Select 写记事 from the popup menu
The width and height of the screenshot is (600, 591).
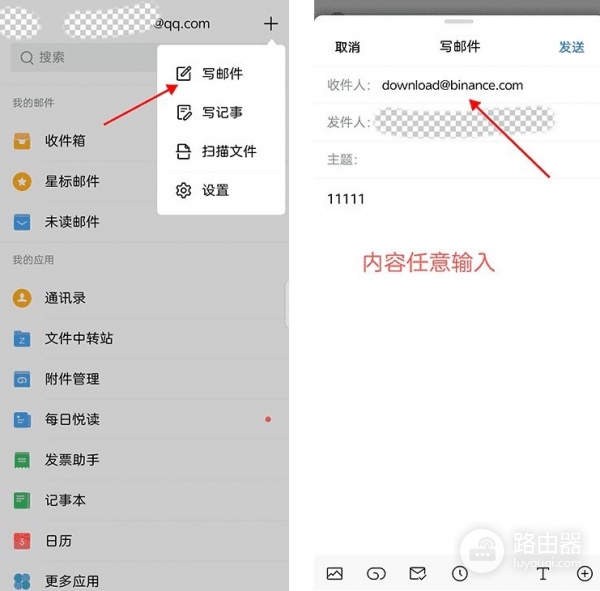tap(222, 113)
